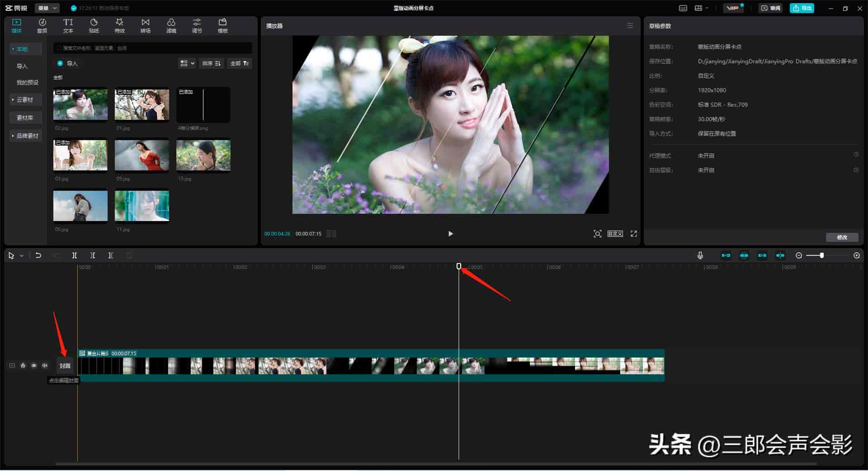Select 我的预设 in sidebar
Image resolution: width=868 pixels, height=471 pixels.
point(28,82)
